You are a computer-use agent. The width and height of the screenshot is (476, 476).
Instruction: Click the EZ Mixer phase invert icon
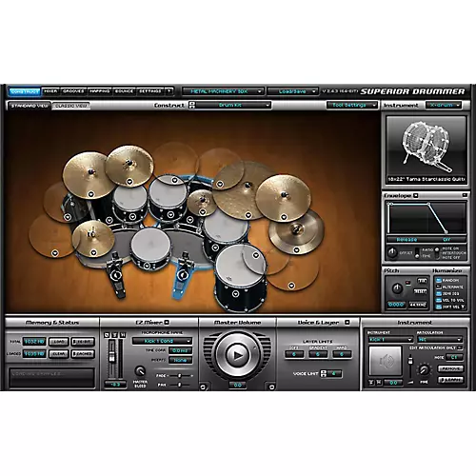(x=107, y=334)
